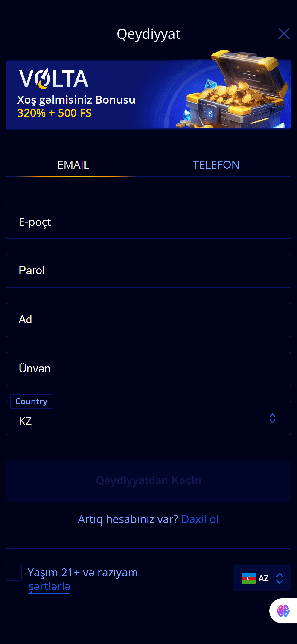Click the Volta logo on the bonus banner

point(53,78)
